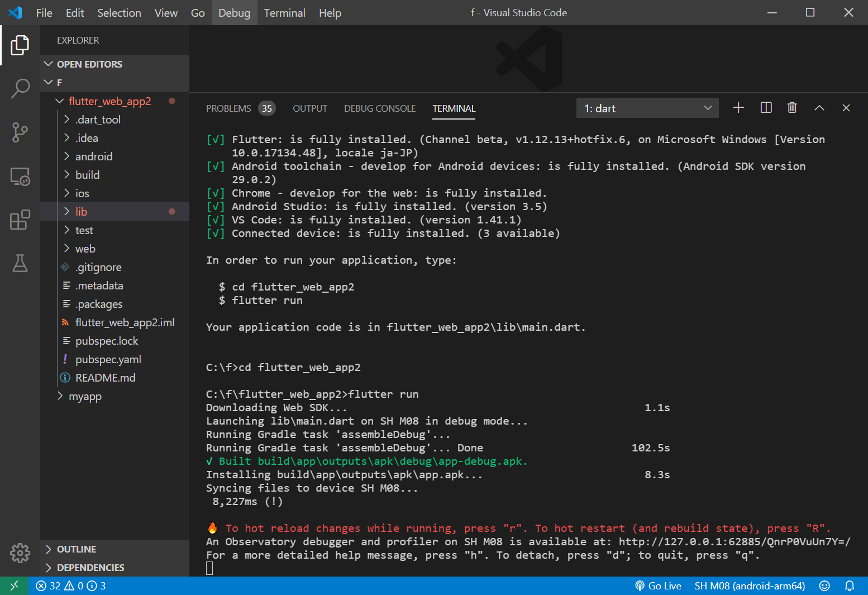Switch to the DEBUG CONSOLE tab
The image size is (868, 595).
pyautogui.click(x=380, y=108)
